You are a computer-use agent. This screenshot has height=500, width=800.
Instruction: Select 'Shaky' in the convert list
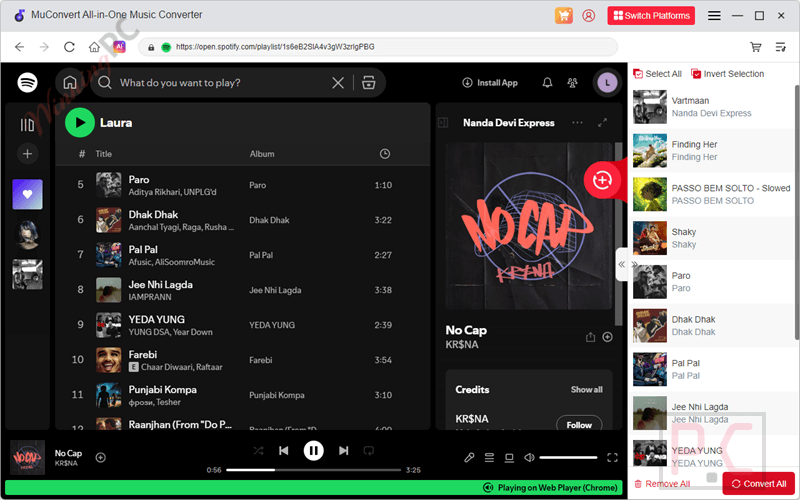coord(711,238)
